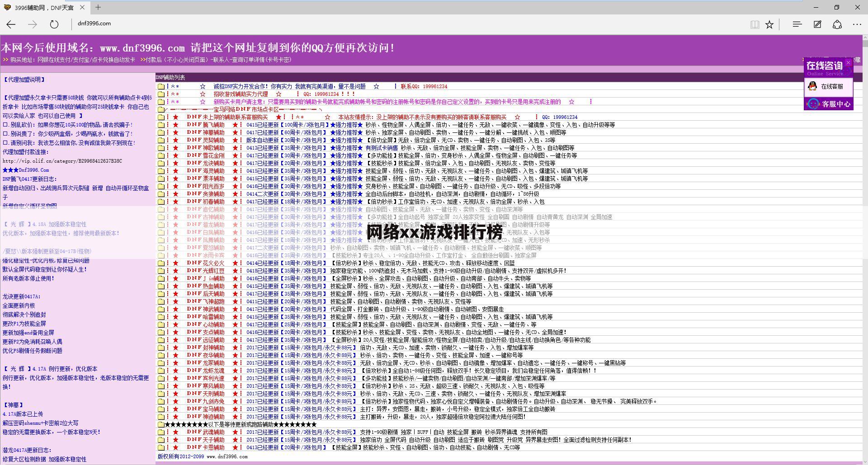868x465 pixels.
Task: Select the 3996辅助网 tab
Action: pyautogui.click(x=44, y=8)
